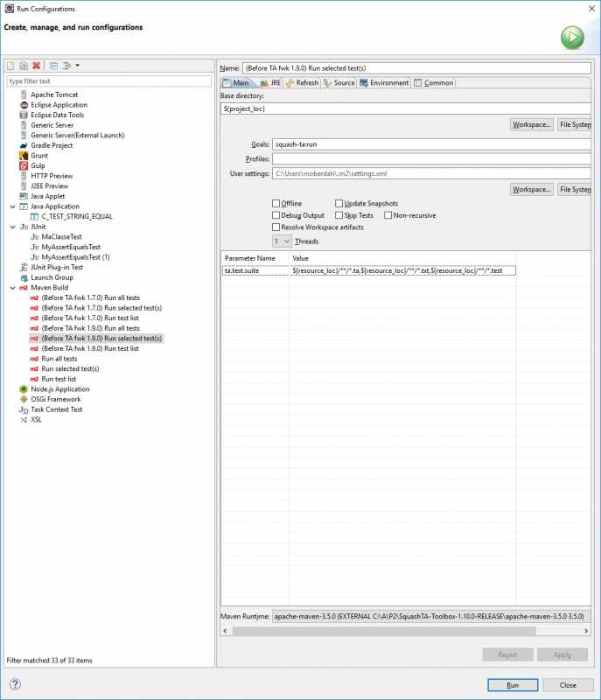
Task: Click the green Run icon in header
Action: point(572,37)
